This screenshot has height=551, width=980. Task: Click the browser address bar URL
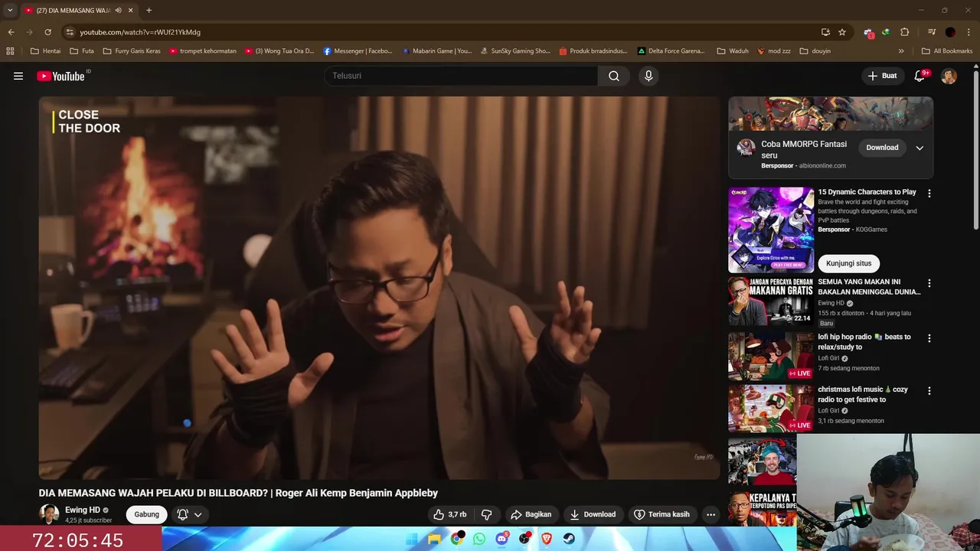coord(140,32)
